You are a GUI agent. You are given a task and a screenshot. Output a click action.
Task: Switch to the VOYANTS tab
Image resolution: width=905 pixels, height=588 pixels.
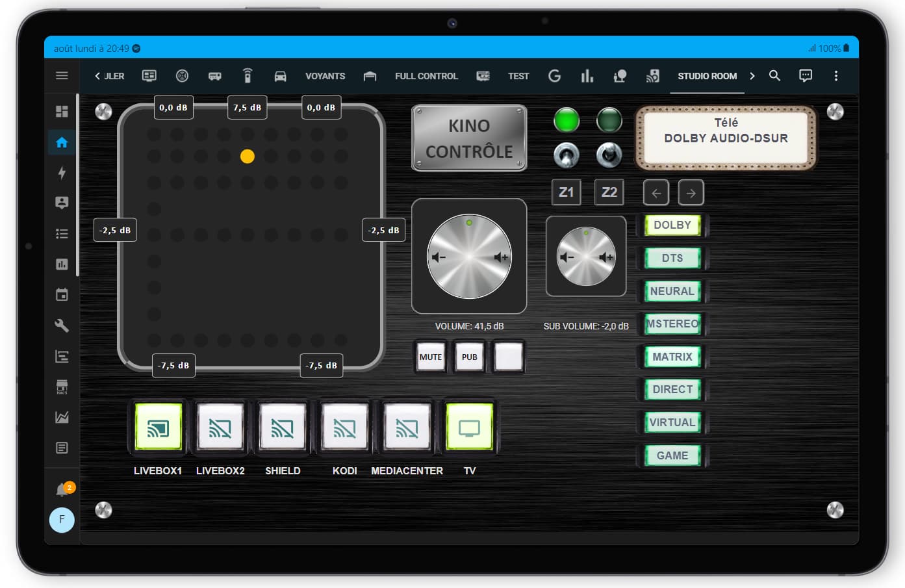click(325, 76)
